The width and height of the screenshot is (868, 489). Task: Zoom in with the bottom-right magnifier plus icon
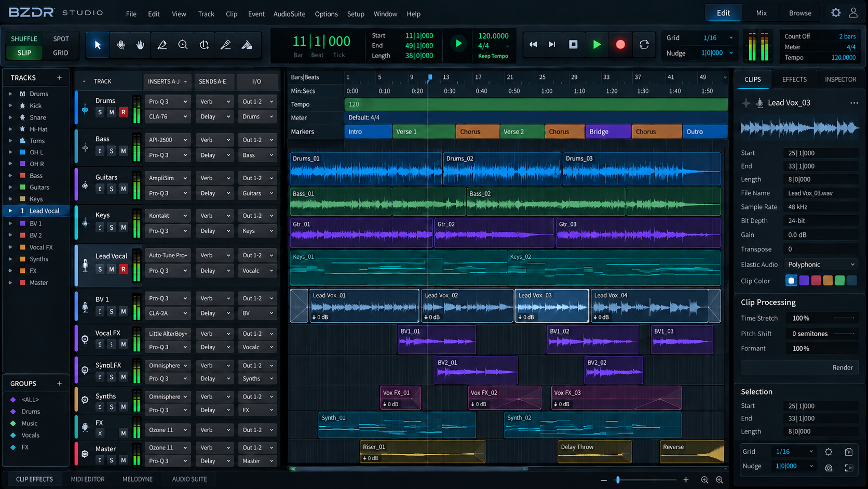pyautogui.click(x=720, y=480)
